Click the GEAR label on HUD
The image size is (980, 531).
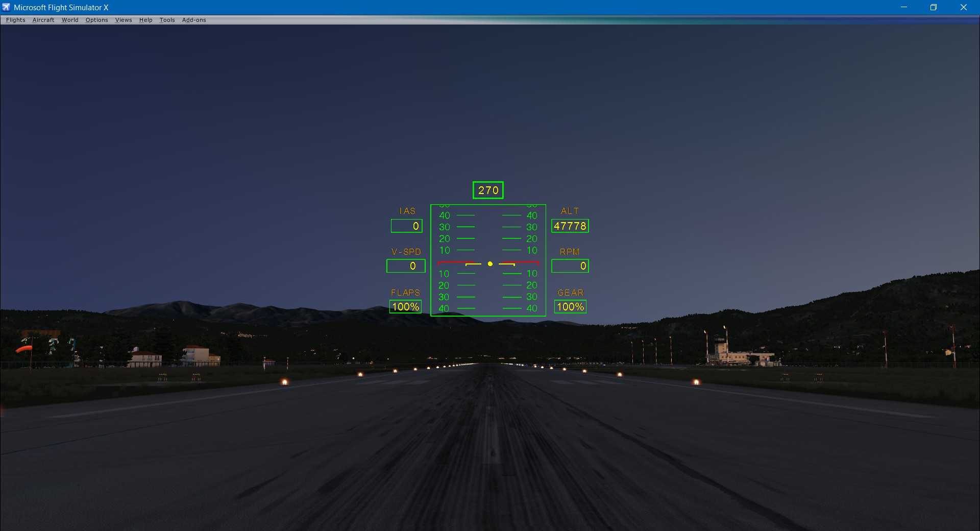571,293
